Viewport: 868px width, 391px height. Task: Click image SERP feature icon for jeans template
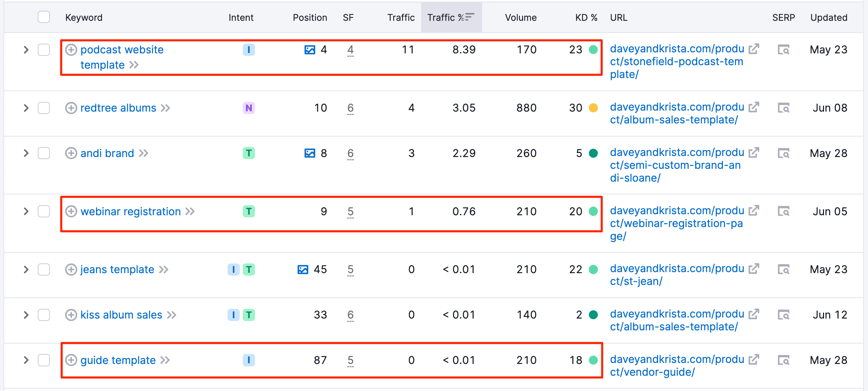(303, 270)
